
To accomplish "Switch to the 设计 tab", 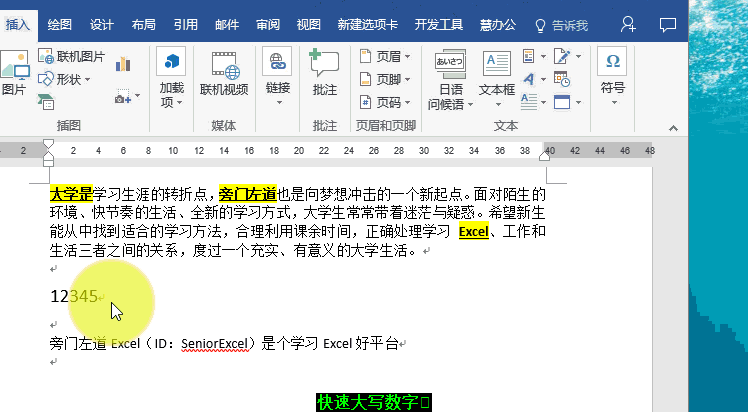I will click(x=102, y=25).
